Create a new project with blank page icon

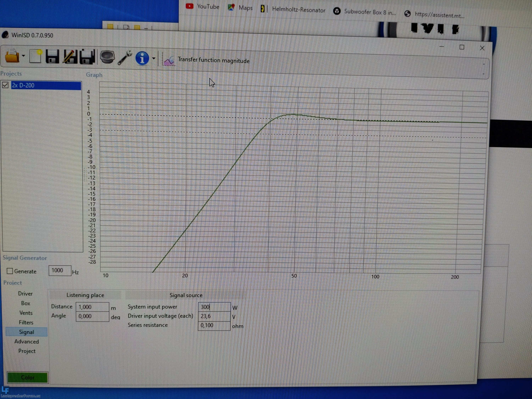(35, 56)
